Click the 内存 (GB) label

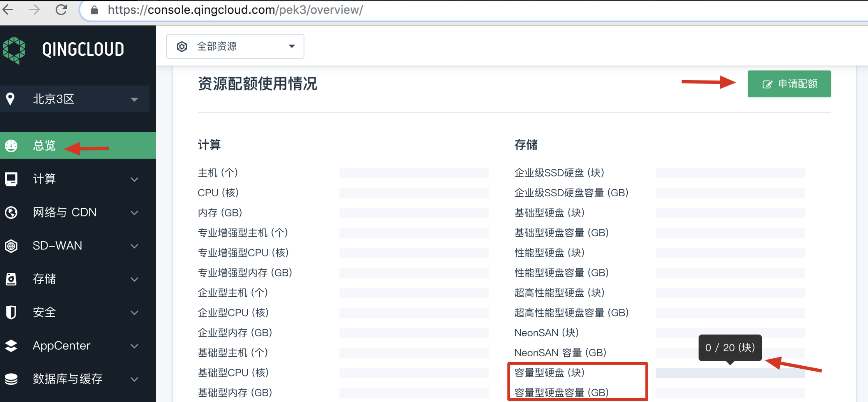tap(220, 213)
